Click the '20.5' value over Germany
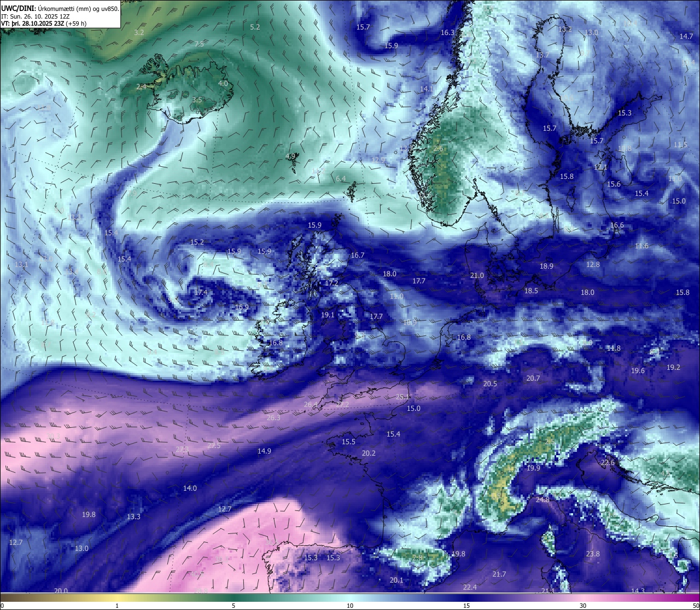The image size is (700, 610). [490, 384]
